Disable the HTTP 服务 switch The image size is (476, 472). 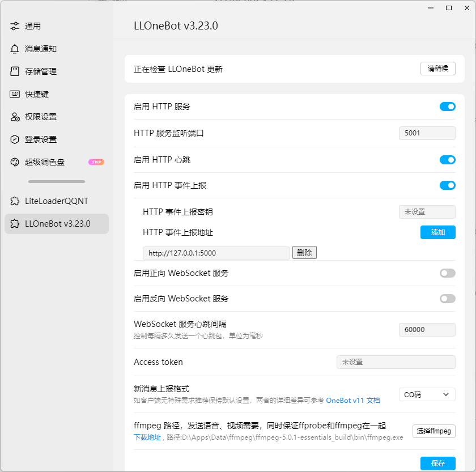coord(447,107)
